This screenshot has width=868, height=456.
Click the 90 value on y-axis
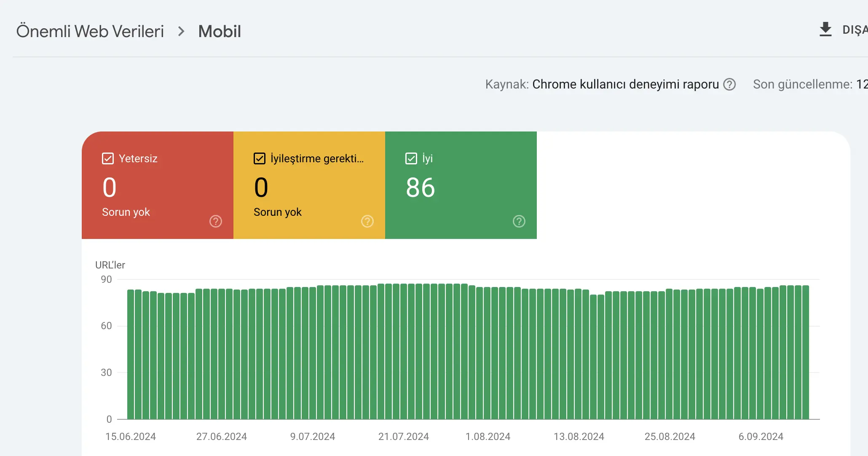coord(106,279)
